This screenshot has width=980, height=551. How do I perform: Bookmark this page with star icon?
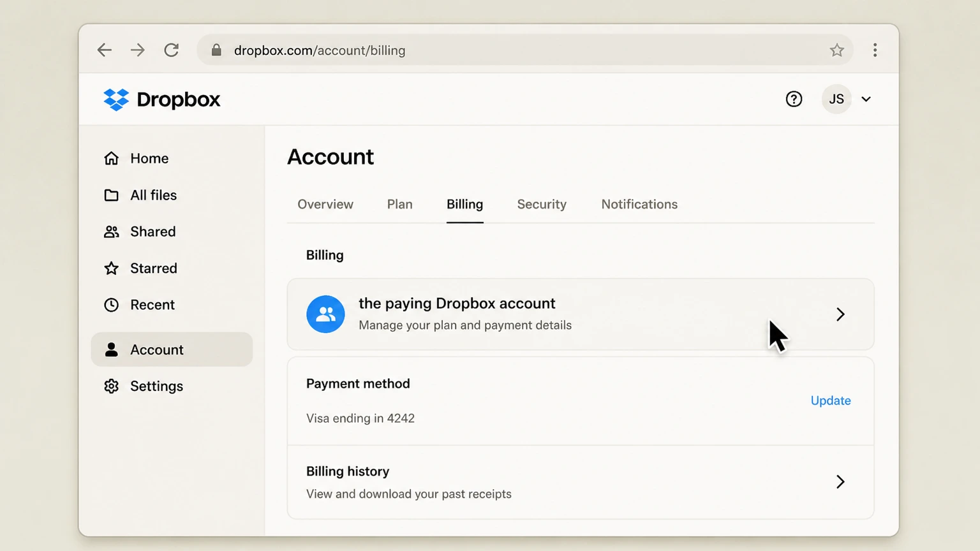click(837, 50)
